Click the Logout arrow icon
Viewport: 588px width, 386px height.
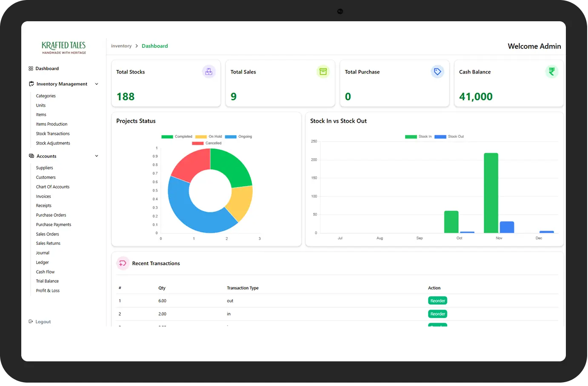31,321
